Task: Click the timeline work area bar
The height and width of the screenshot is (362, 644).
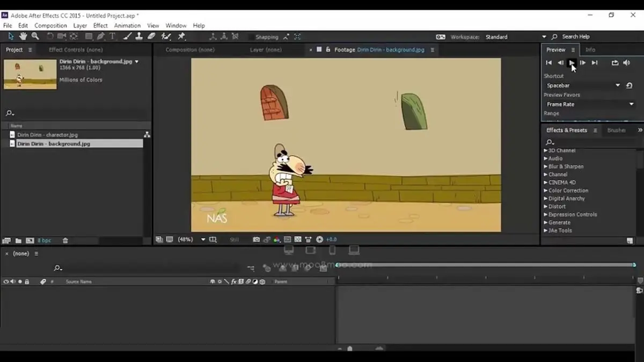Action: pos(486,265)
